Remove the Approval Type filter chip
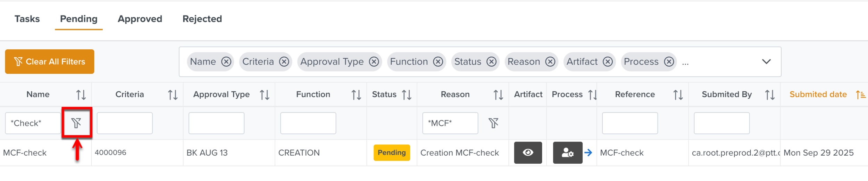The width and height of the screenshot is (868, 181). pyautogui.click(x=374, y=62)
